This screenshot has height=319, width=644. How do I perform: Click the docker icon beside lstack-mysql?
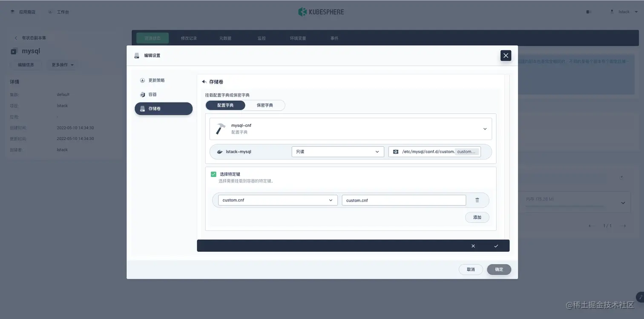coord(220,152)
